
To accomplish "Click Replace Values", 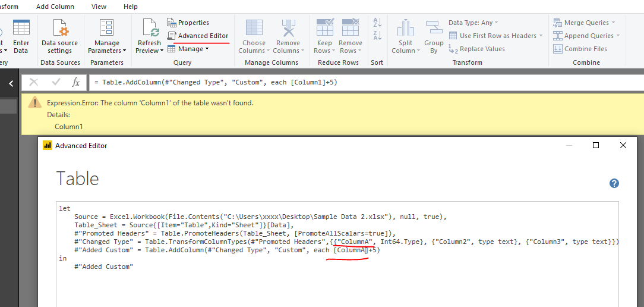I will click(476, 49).
